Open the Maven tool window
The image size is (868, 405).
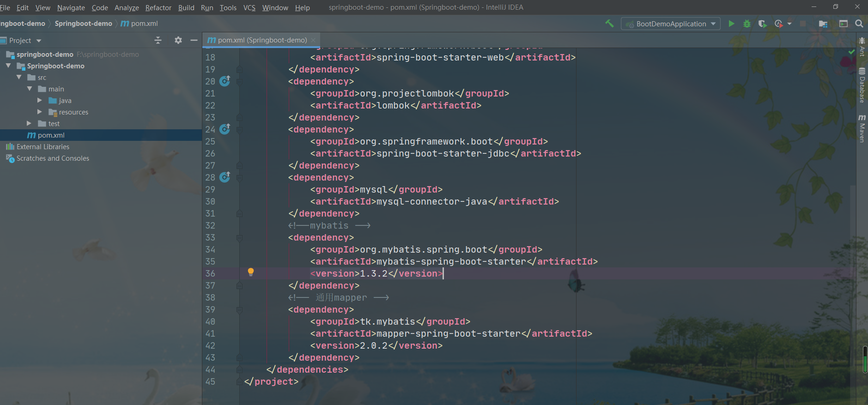862,128
